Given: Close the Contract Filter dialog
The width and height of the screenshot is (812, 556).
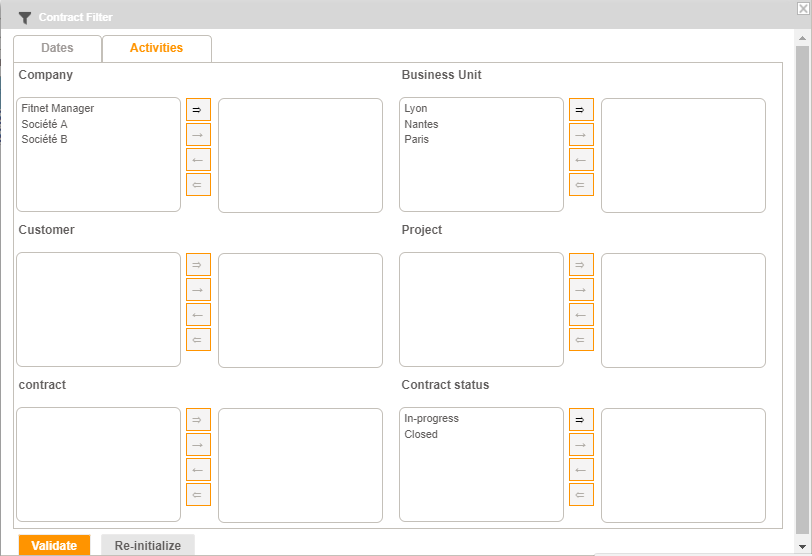Looking at the screenshot, I should pos(803,8).
